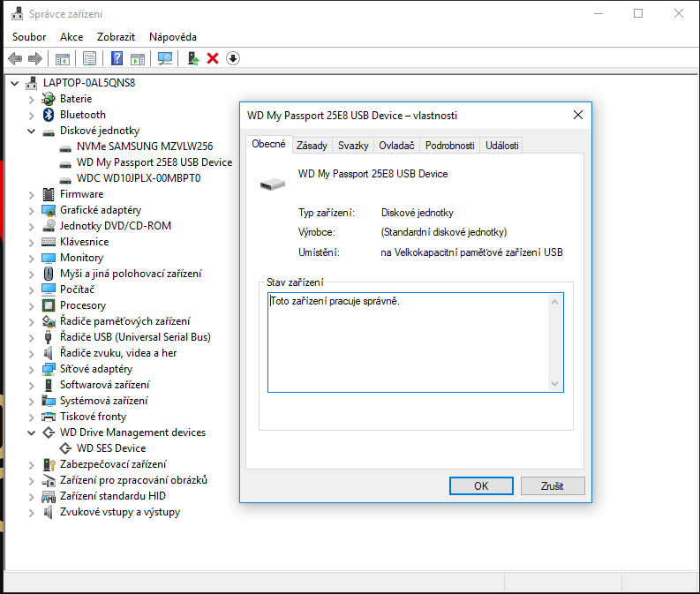Screen dimensions: 700x594
Task: Collapse WD Drive Management devices node
Action: click(31, 432)
